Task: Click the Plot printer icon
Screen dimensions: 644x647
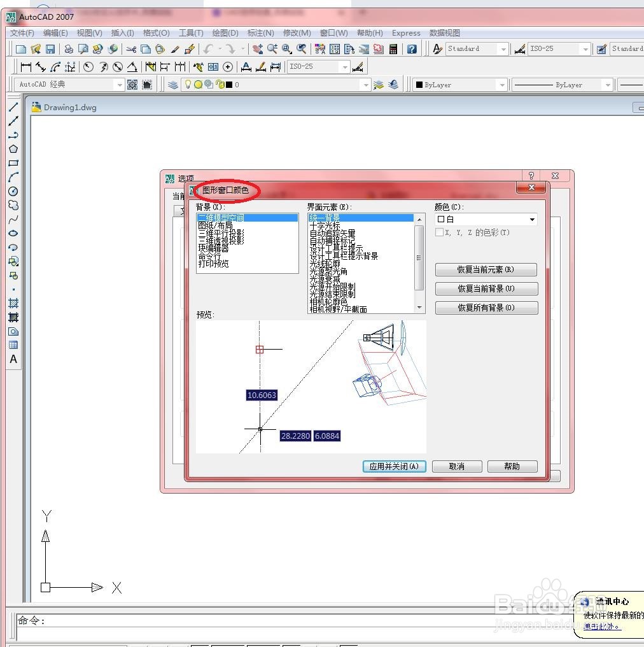Action: pos(69,49)
